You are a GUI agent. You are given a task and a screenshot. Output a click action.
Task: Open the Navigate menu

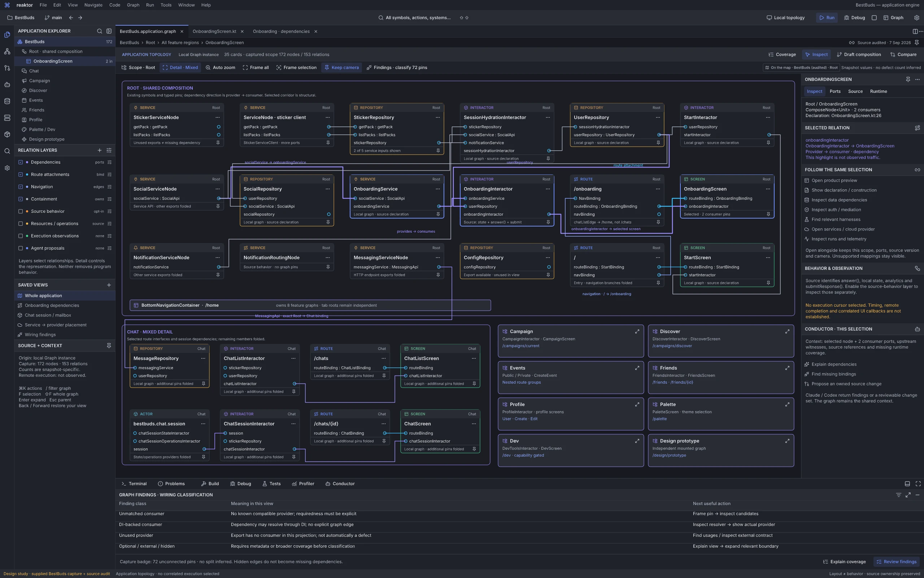pyautogui.click(x=93, y=5)
